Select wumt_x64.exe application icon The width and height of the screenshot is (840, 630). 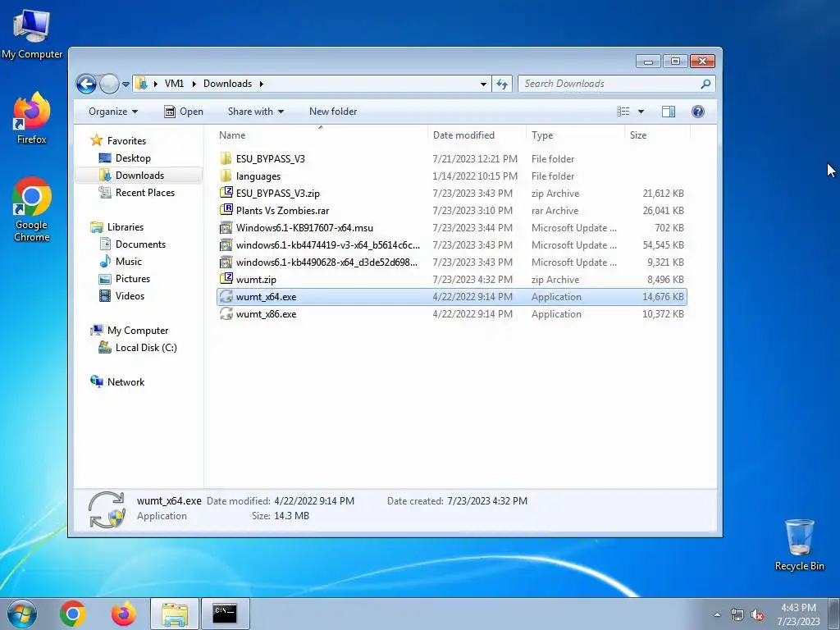(x=226, y=296)
